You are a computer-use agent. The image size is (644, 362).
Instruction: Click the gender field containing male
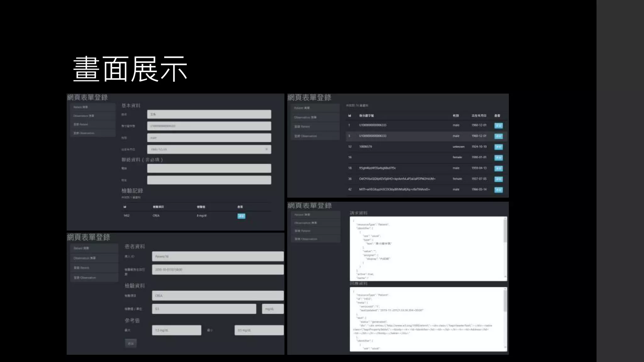(x=209, y=138)
